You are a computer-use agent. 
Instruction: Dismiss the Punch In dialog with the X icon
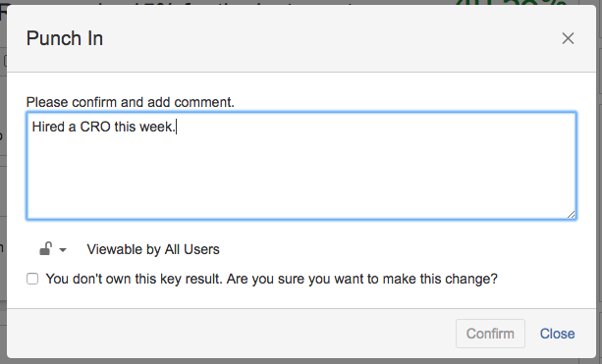point(568,38)
